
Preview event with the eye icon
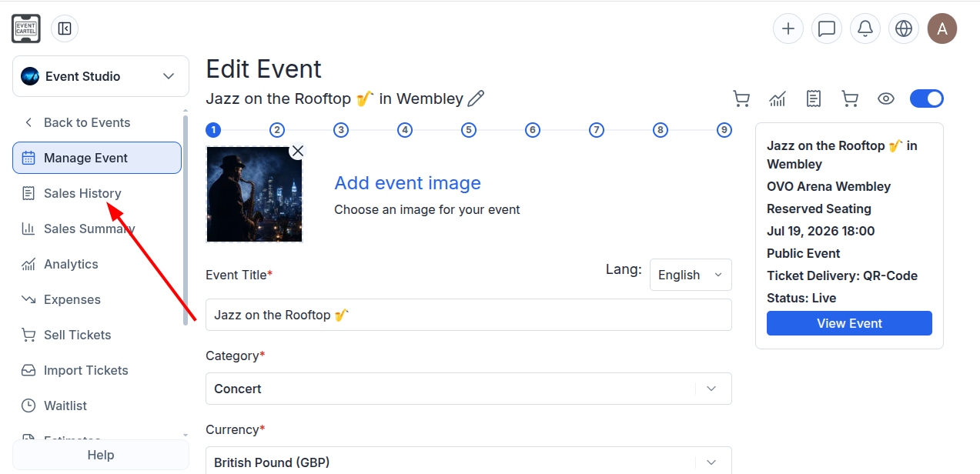point(886,98)
